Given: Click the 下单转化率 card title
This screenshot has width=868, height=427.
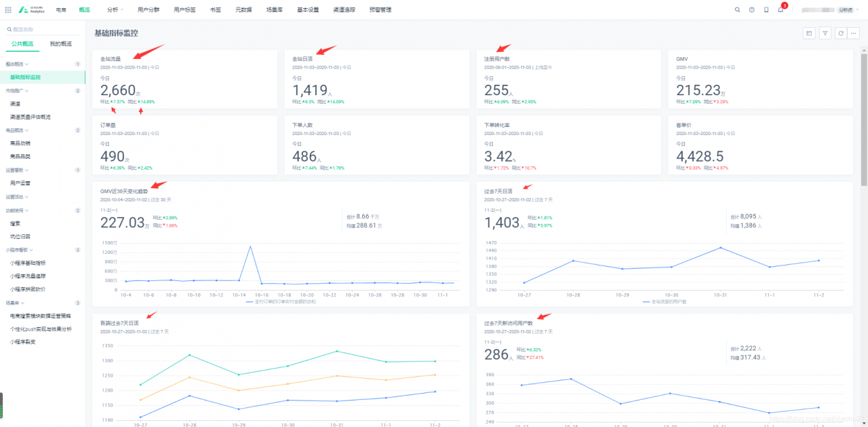Looking at the screenshot, I should coord(497,125).
